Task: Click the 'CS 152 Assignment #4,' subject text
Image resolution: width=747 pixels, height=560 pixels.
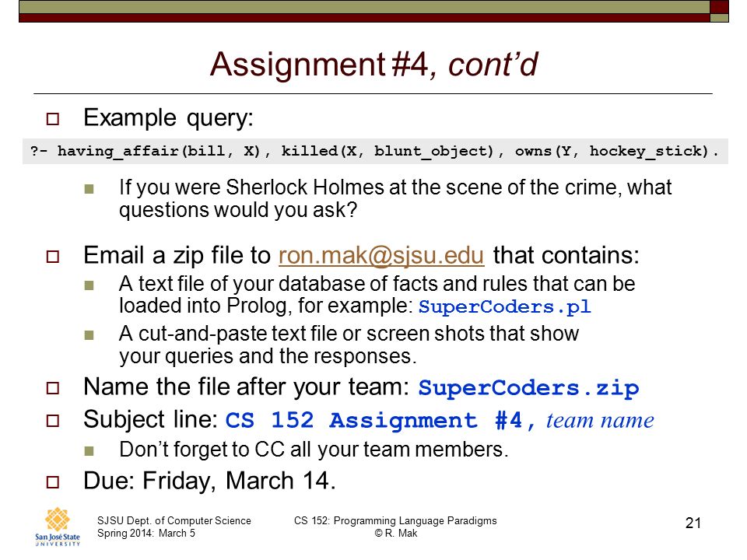Action: tap(381, 421)
